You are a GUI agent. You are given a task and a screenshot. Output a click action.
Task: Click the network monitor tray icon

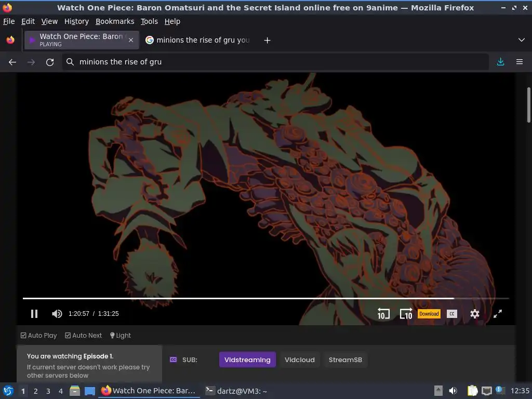486,391
